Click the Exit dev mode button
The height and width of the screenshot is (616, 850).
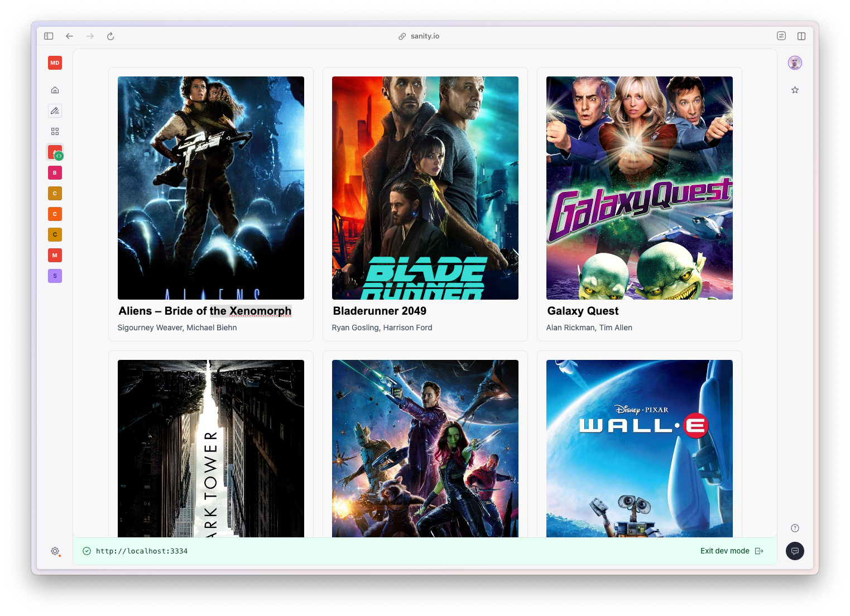click(732, 551)
